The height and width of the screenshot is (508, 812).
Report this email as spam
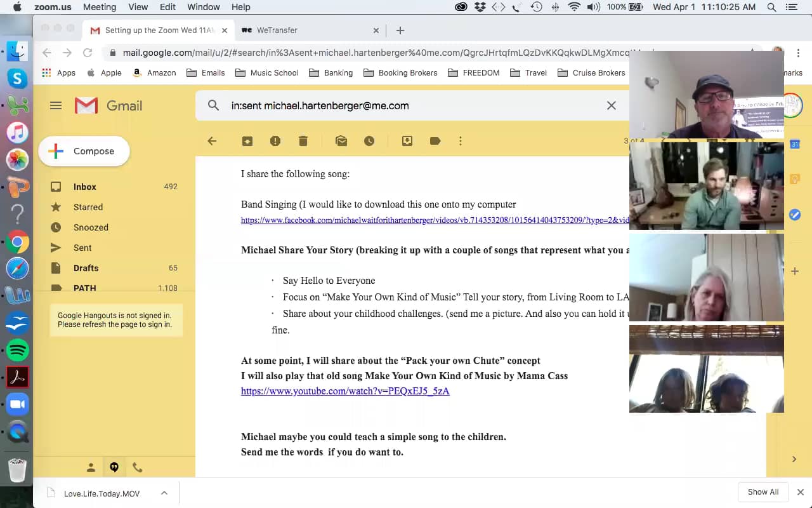click(275, 141)
